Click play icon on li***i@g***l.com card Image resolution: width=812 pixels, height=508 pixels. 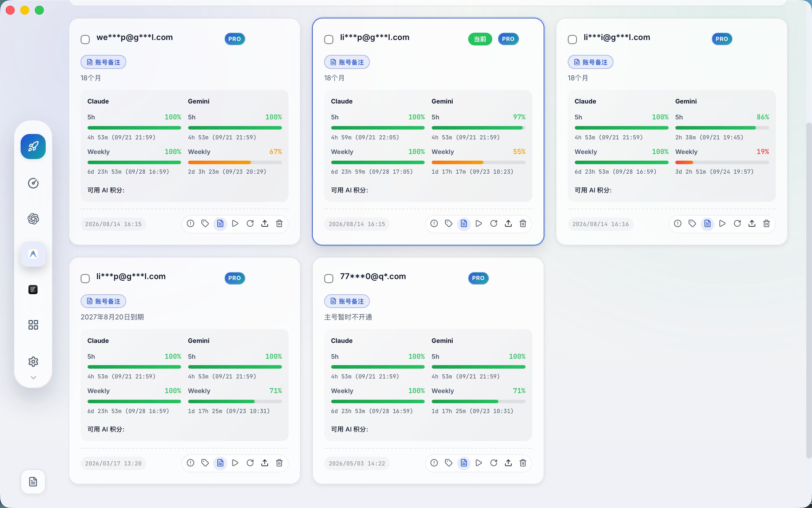pyautogui.click(x=723, y=224)
